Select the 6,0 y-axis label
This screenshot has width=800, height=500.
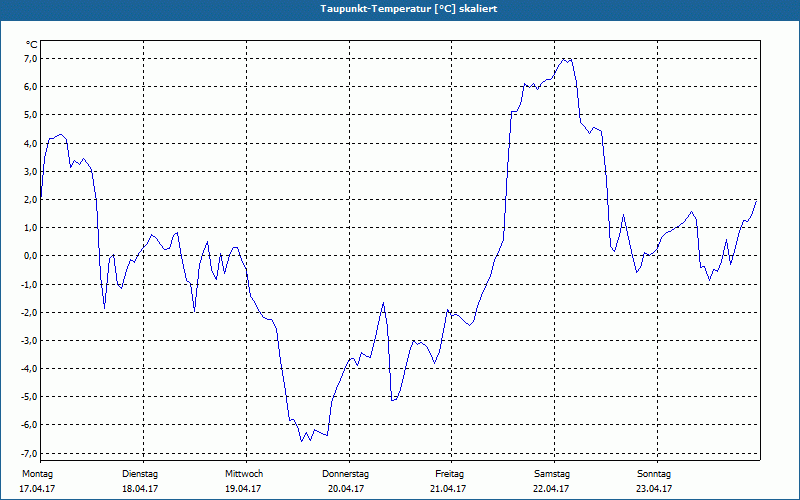(31, 87)
